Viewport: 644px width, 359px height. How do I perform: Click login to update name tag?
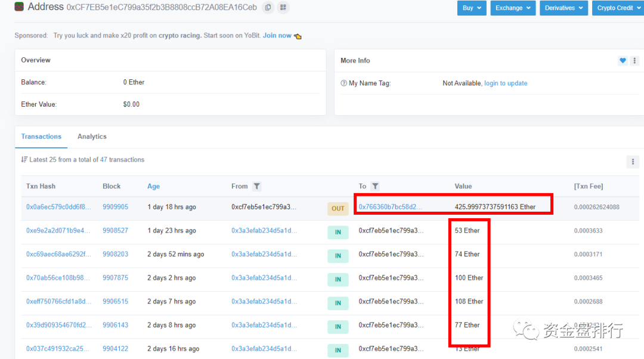pyautogui.click(x=506, y=83)
